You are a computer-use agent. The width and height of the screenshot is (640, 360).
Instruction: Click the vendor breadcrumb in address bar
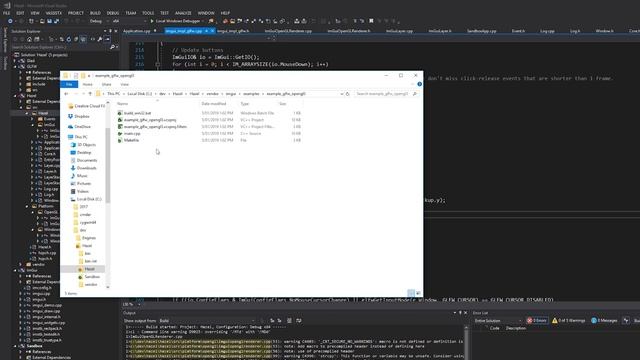pos(213,94)
